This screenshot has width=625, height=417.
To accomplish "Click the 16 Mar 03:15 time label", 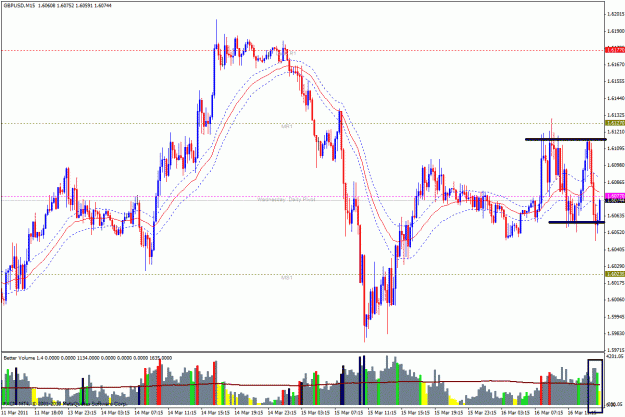I will (x=516, y=413).
